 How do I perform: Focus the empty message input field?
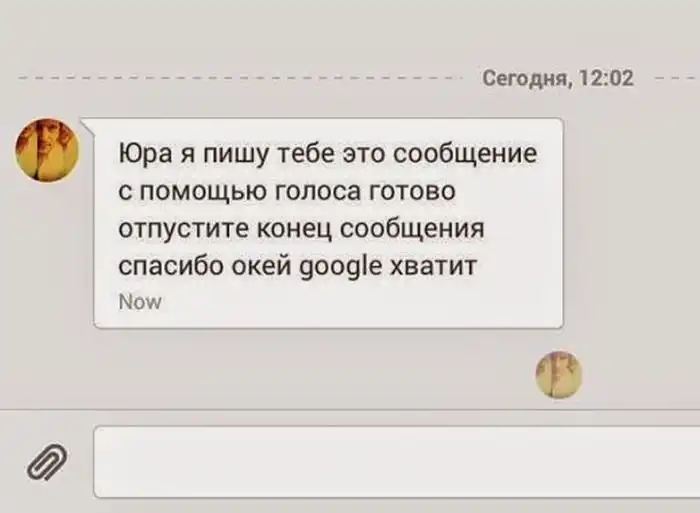(397, 462)
